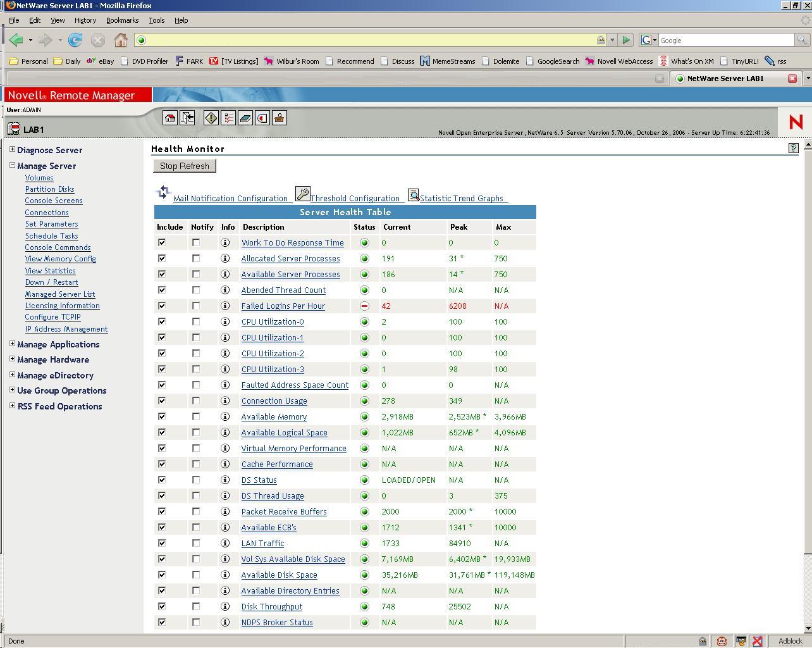Viewport: 812px width, 648px height.
Task: Open the Health Monitor diamond warning icon
Action: pyautogui.click(x=211, y=118)
